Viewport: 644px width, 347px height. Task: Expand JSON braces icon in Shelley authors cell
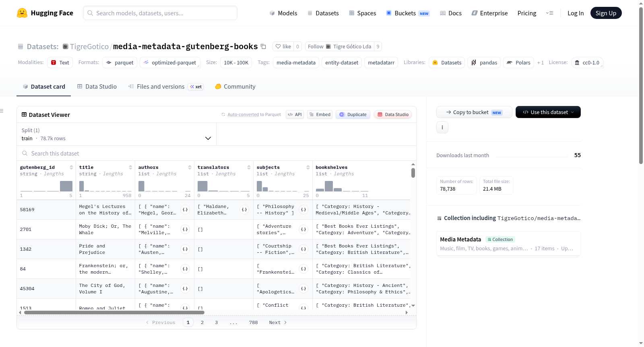(x=185, y=269)
